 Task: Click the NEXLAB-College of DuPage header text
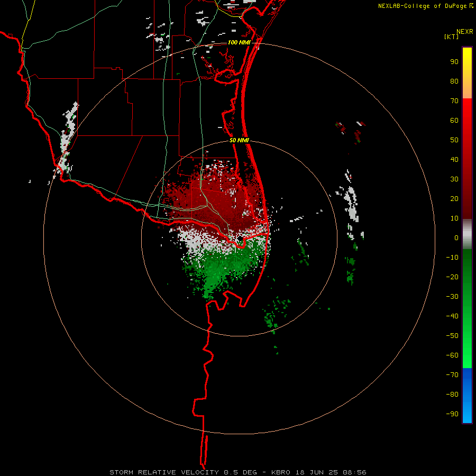[x=425, y=6]
